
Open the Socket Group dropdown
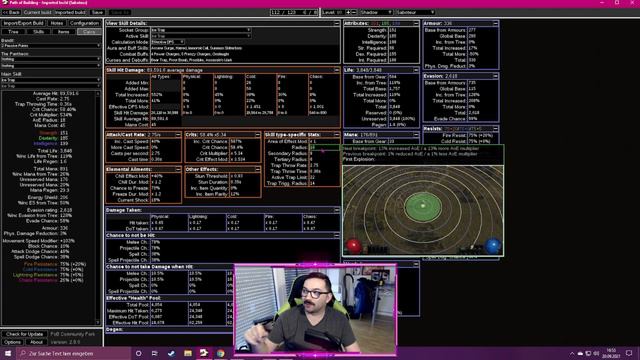200,30
